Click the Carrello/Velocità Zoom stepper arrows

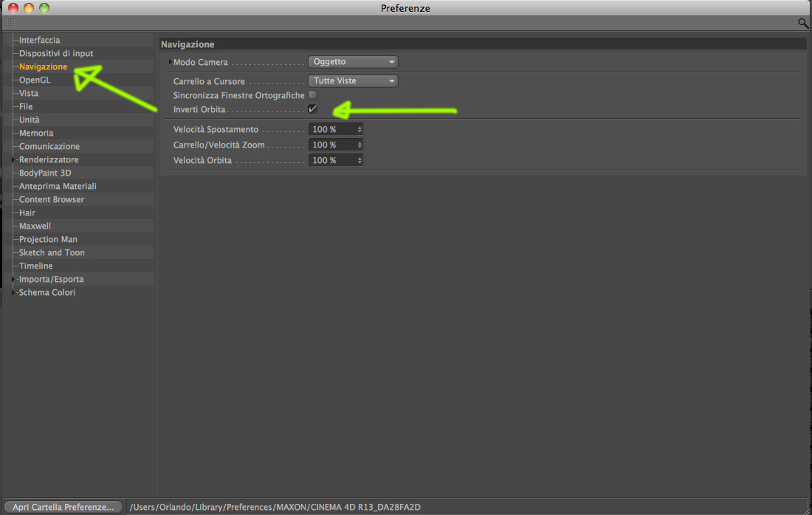359,145
